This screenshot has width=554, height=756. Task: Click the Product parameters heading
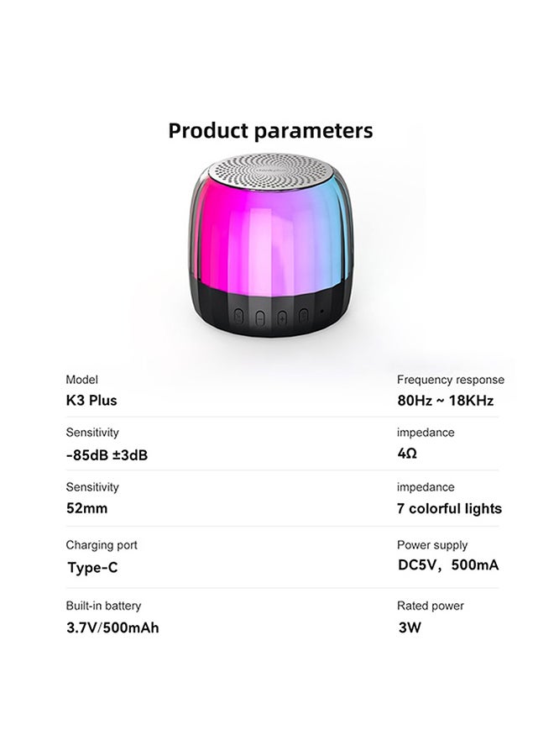click(270, 131)
